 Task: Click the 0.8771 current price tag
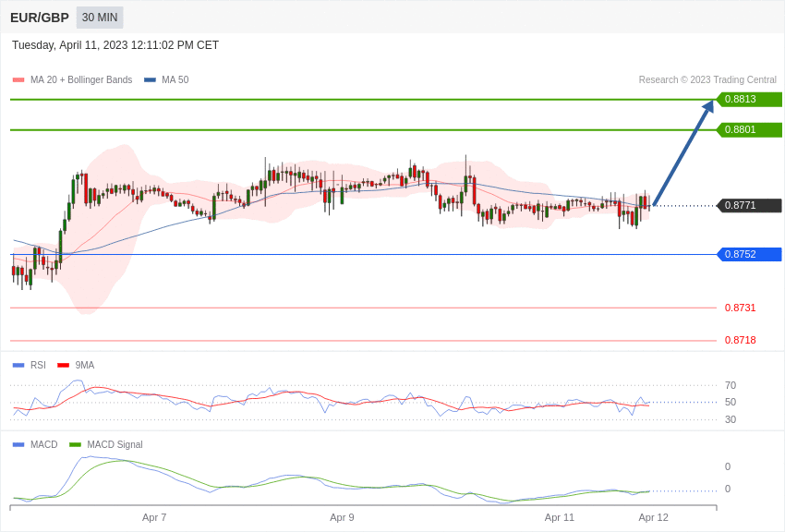749,205
